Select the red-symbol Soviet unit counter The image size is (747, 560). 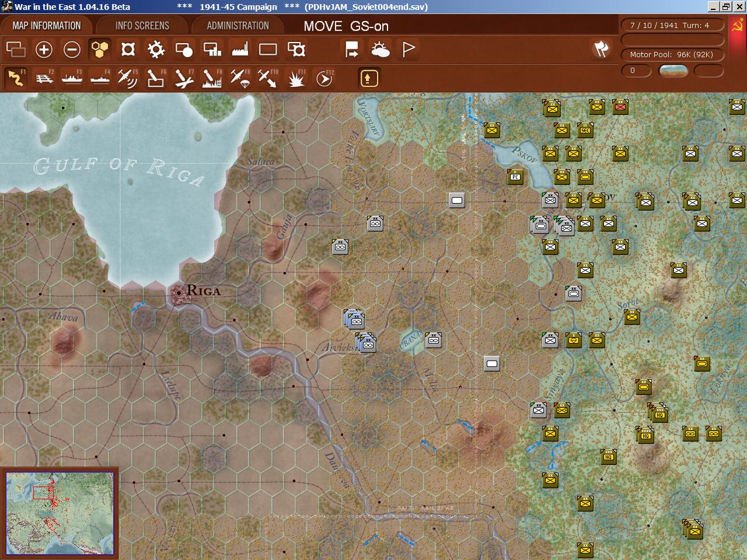(x=620, y=107)
